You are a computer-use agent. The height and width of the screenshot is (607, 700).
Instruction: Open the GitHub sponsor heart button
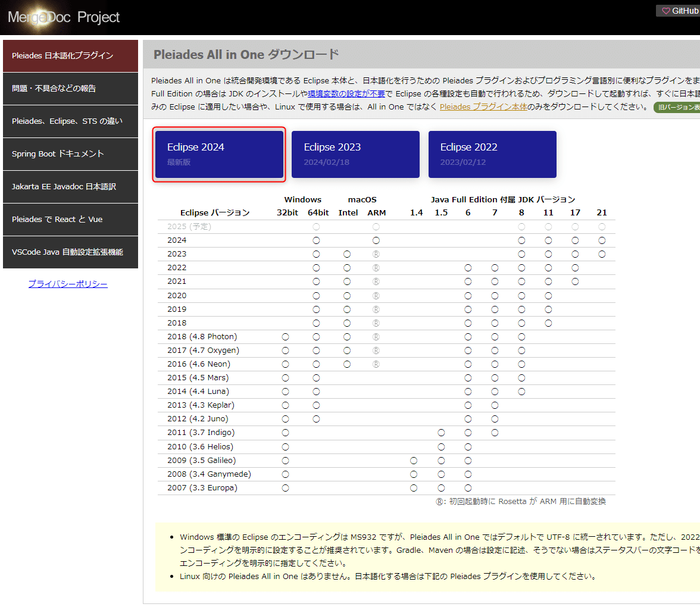pos(679,11)
